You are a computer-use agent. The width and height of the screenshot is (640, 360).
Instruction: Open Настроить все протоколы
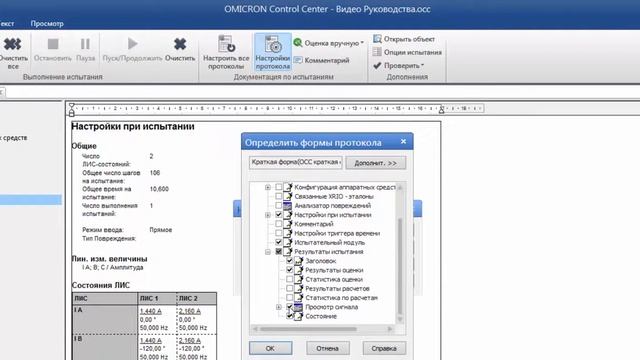226,52
